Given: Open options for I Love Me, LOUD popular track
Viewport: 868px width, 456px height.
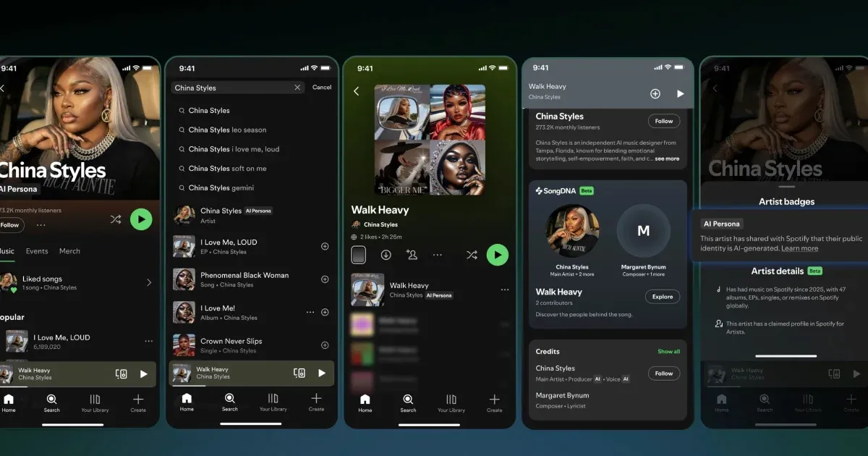Looking at the screenshot, I should tap(148, 341).
